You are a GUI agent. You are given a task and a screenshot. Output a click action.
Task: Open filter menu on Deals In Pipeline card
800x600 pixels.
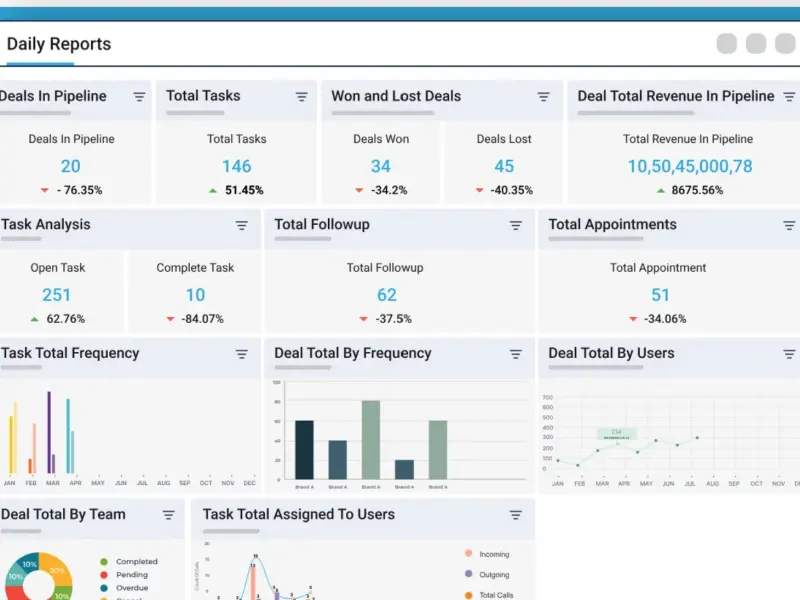tap(139, 96)
